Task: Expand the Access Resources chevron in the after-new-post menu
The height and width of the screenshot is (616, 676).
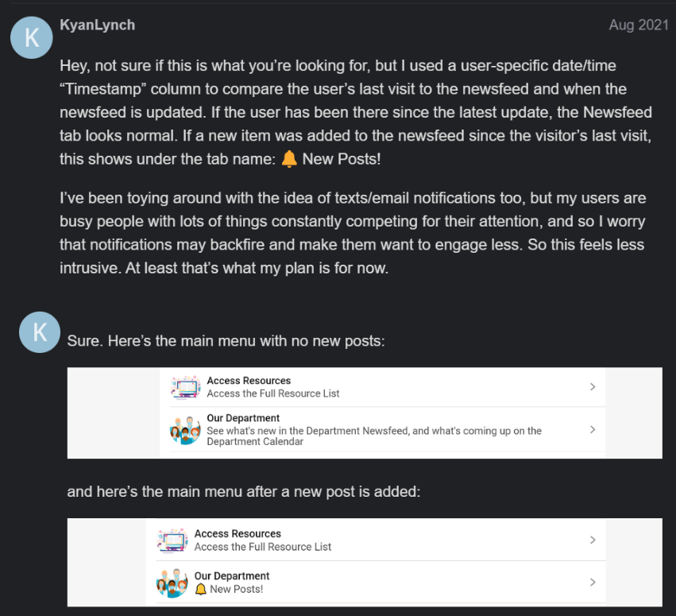Action: point(593,540)
